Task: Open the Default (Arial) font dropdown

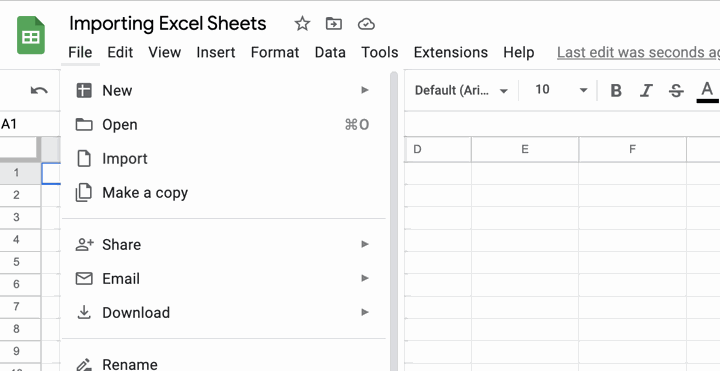Action: click(461, 90)
